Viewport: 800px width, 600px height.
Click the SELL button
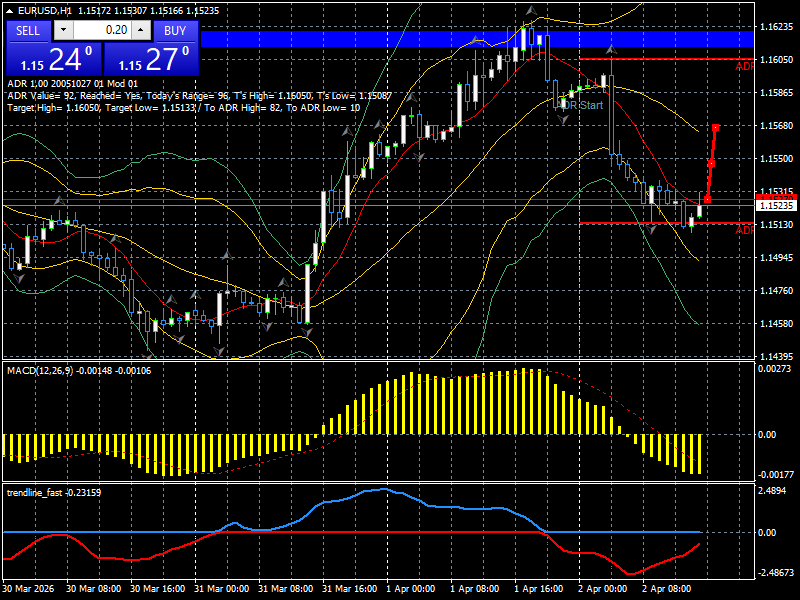(x=27, y=31)
